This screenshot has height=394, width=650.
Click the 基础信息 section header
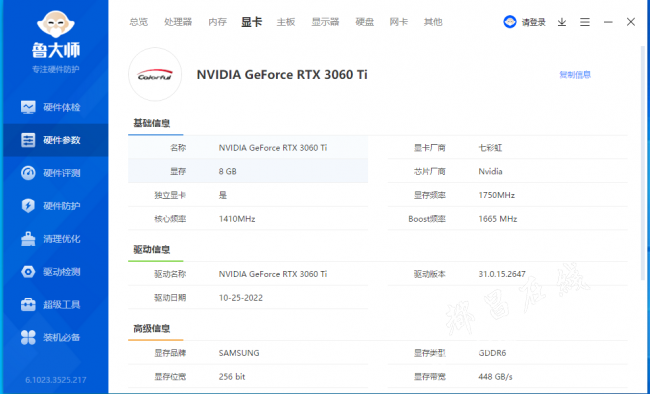point(152,123)
